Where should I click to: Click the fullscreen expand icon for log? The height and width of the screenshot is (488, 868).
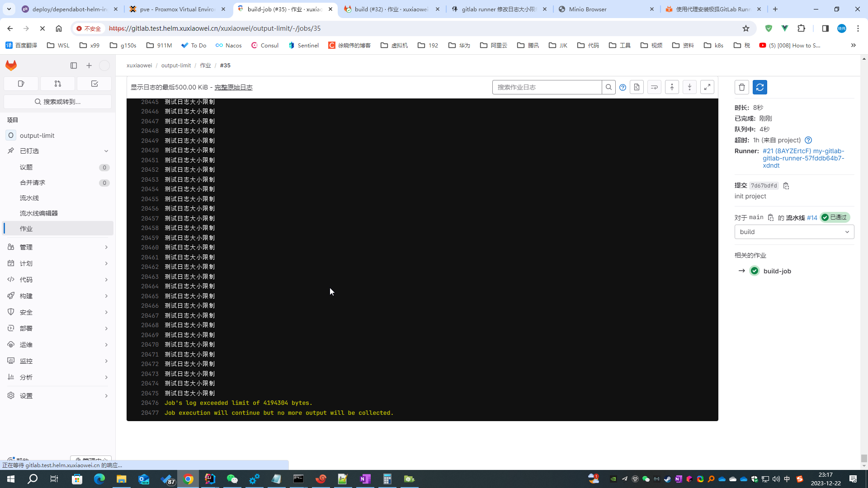pyautogui.click(x=707, y=87)
